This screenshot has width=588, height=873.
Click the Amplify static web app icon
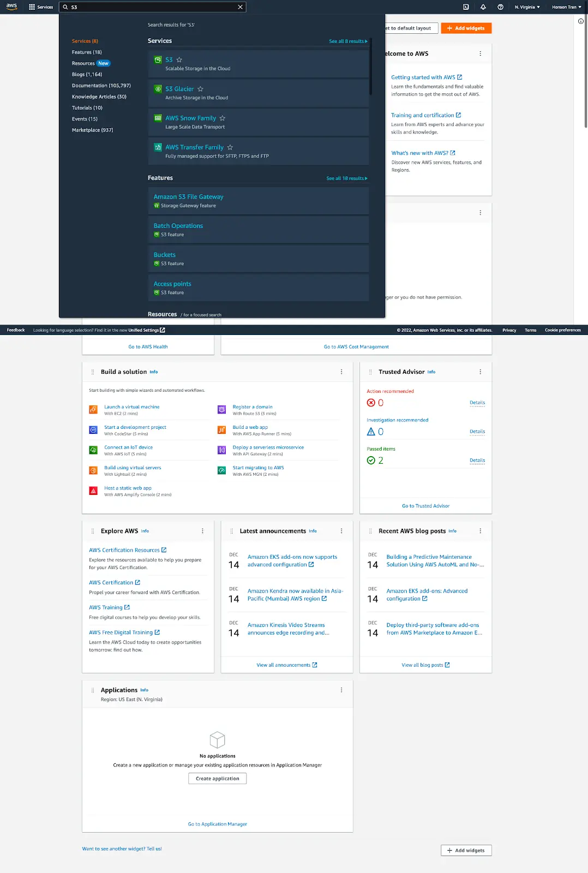click(x=93, y=491)
